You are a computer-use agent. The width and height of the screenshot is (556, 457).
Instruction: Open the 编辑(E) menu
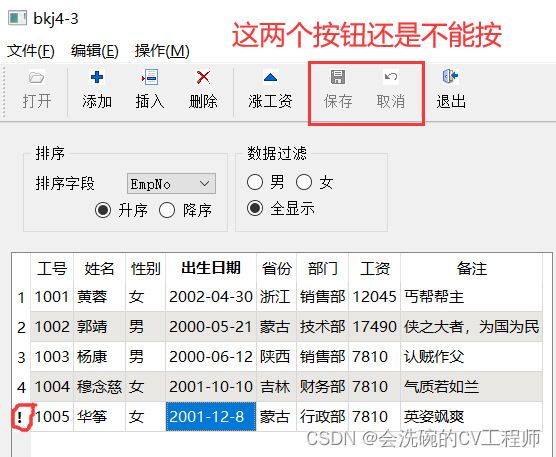point(95,51)
